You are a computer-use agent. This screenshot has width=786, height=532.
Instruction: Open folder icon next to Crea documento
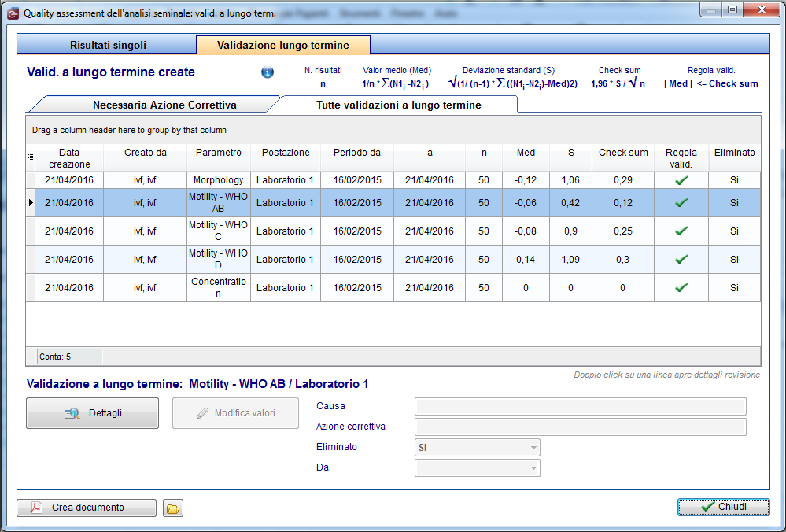coord(173,508)
